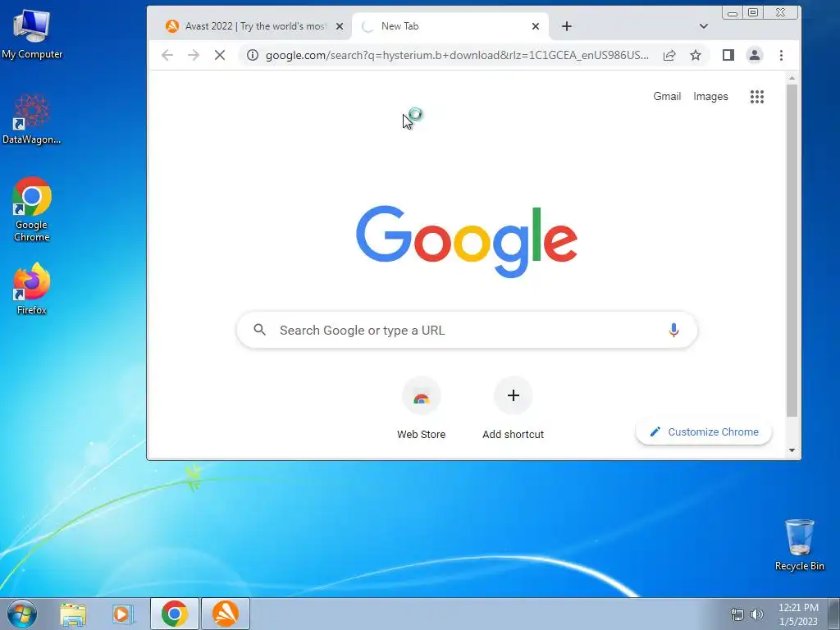This screenshot has width=840, height=630.
Task: Click the magnifier in the search box
Action: click(x=260, y=330)
